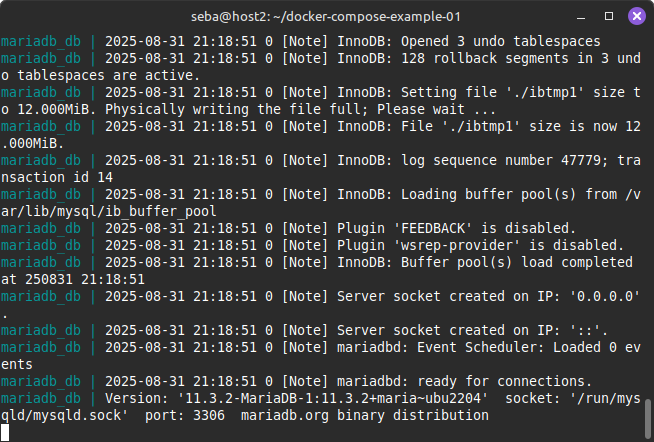Close the terminal window

[x=636, y=16]
